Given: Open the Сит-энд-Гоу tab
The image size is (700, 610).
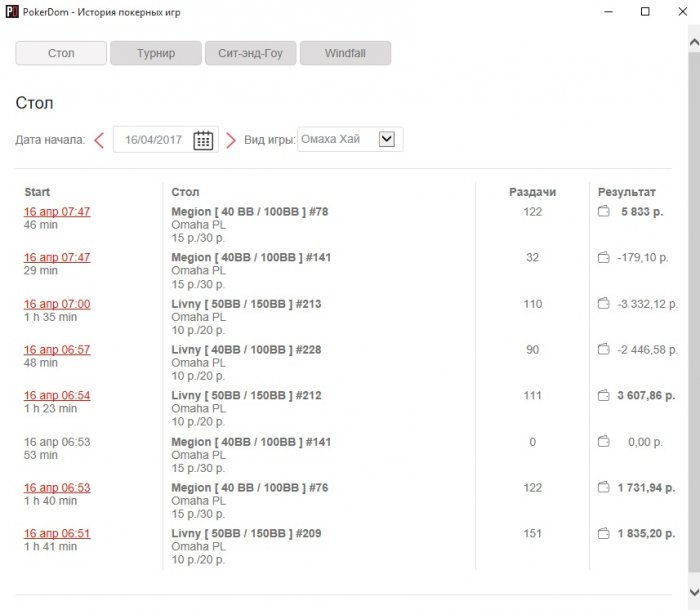Looking at the screenshot, I should 250,53.
